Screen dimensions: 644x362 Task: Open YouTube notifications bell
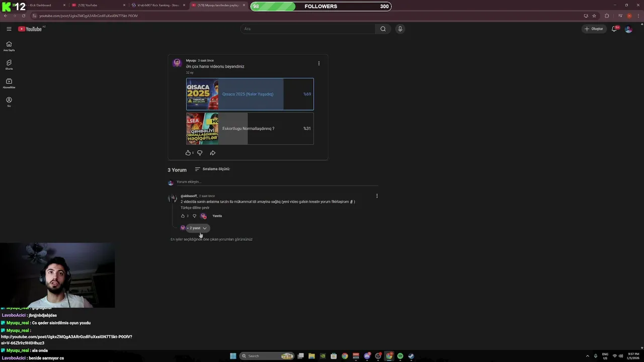(x=614, y=29)
